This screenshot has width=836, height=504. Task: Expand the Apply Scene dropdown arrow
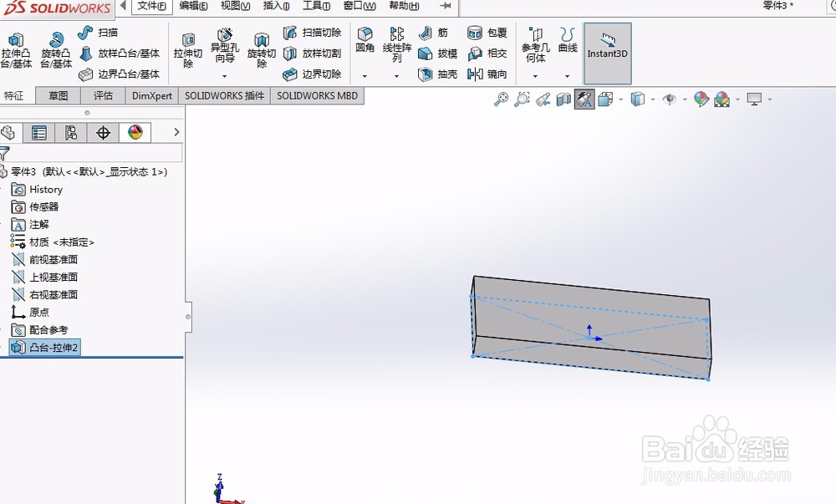click(x=737, y=99)
